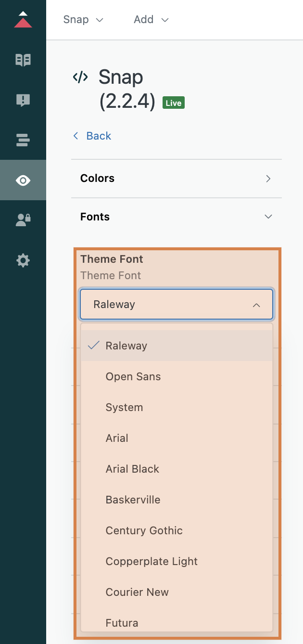The height and width of the screenshot is (644, 303).
Task: Pick System as the theme font
Action: (x=124, y=407)
